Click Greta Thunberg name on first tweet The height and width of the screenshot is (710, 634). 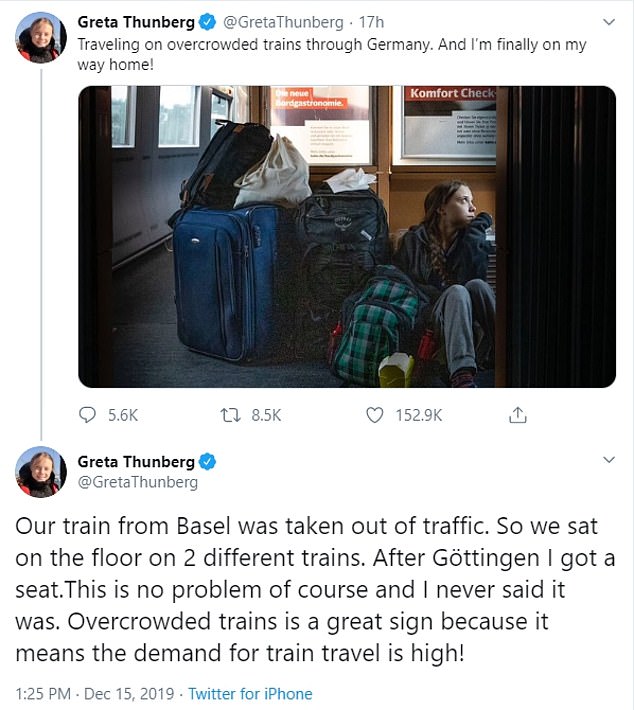[138, 22]
